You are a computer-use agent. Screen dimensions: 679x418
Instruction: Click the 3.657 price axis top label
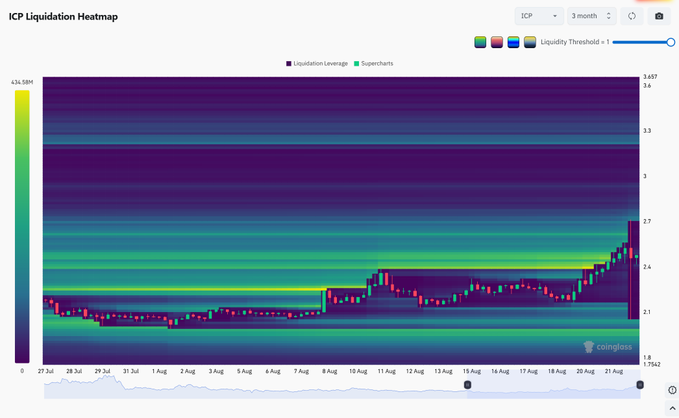tap(650, 77)
